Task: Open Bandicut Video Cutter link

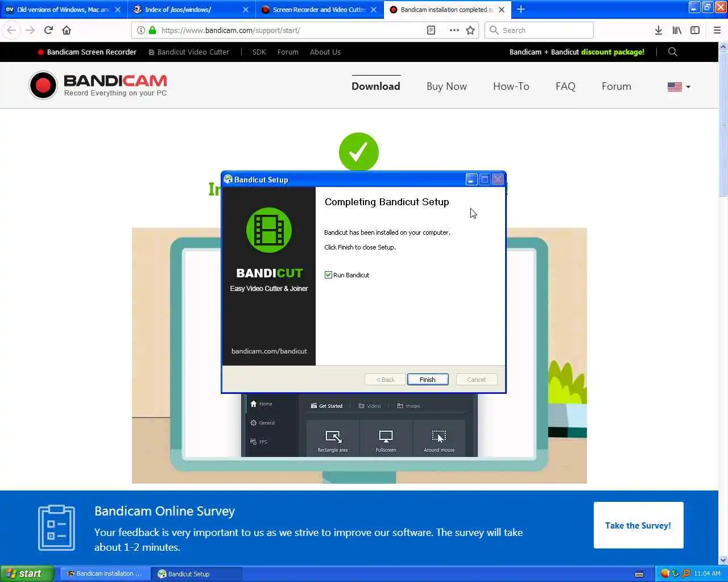Action: point(189,52)
